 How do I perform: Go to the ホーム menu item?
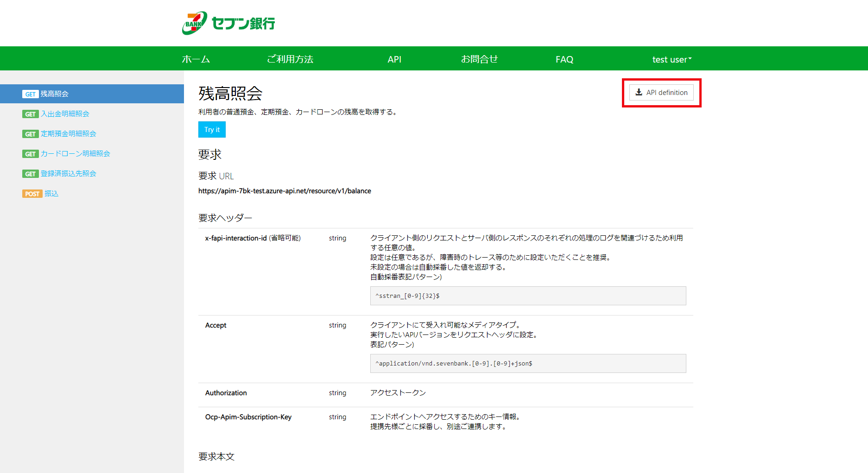pyautogui.click(x=196, y=59)
